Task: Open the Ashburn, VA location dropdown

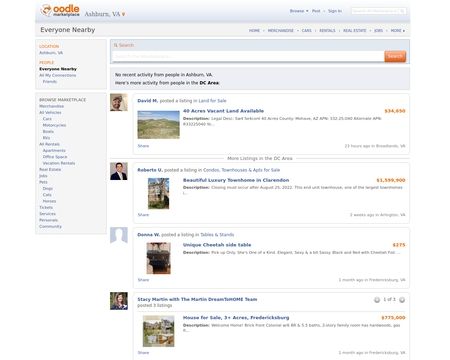Action: point(105,14)
